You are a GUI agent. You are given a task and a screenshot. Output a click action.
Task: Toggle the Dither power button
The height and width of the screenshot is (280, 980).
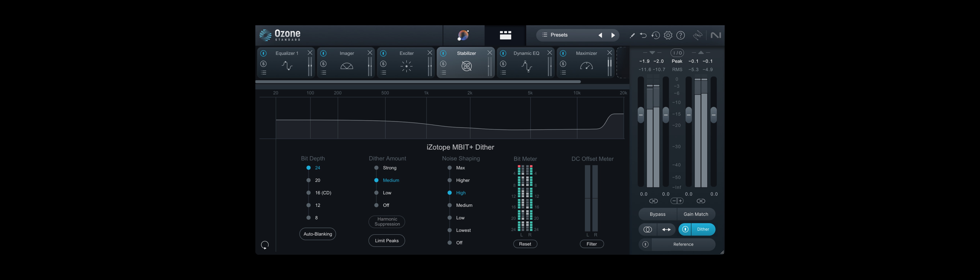[685, 229]
